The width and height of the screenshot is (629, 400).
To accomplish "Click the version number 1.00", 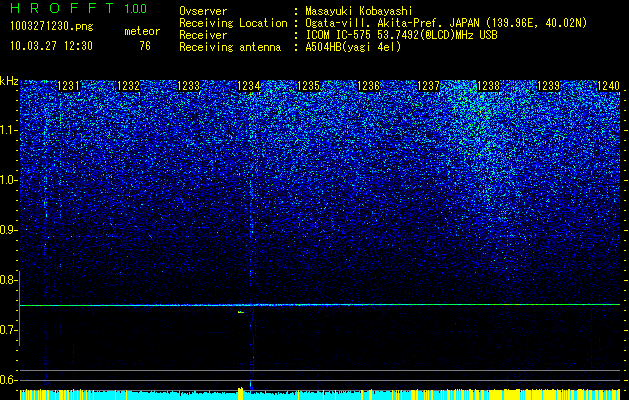I will (135, 8).
